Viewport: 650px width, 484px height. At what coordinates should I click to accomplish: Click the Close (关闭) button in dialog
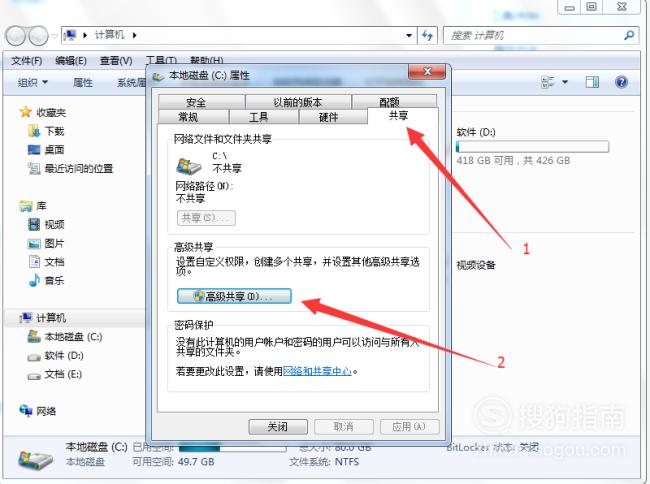click(x=278, y=426)
